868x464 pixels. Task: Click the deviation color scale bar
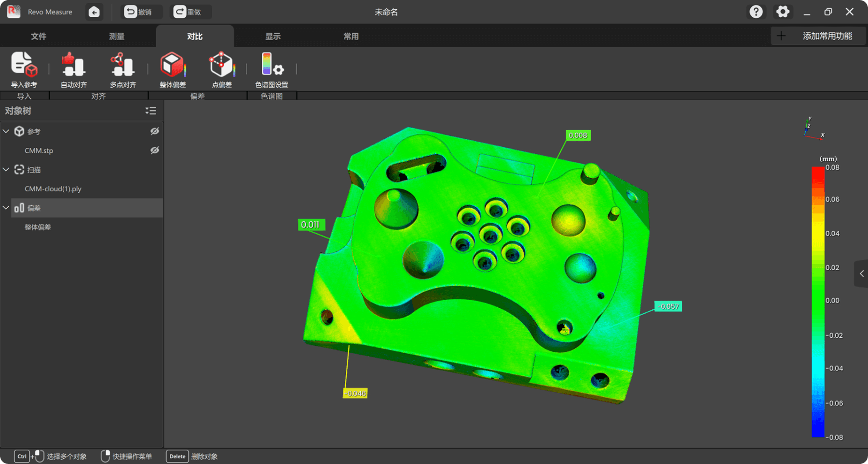pos(818,302)
